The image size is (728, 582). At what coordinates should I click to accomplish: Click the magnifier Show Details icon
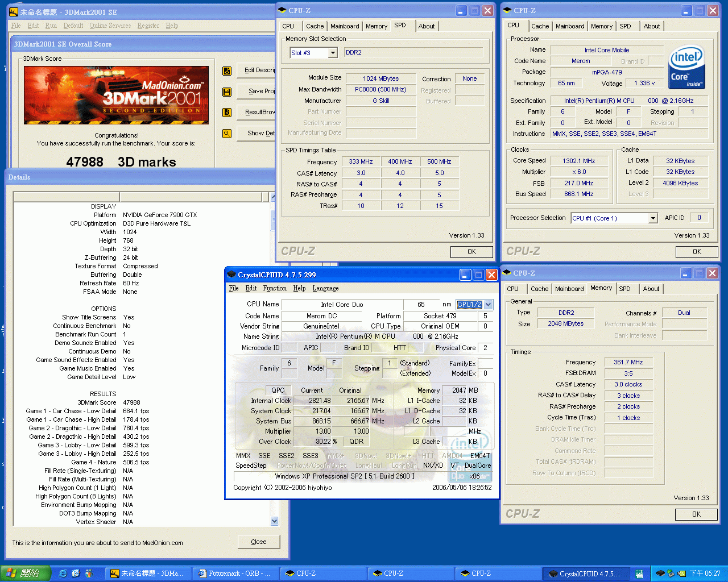227,134
